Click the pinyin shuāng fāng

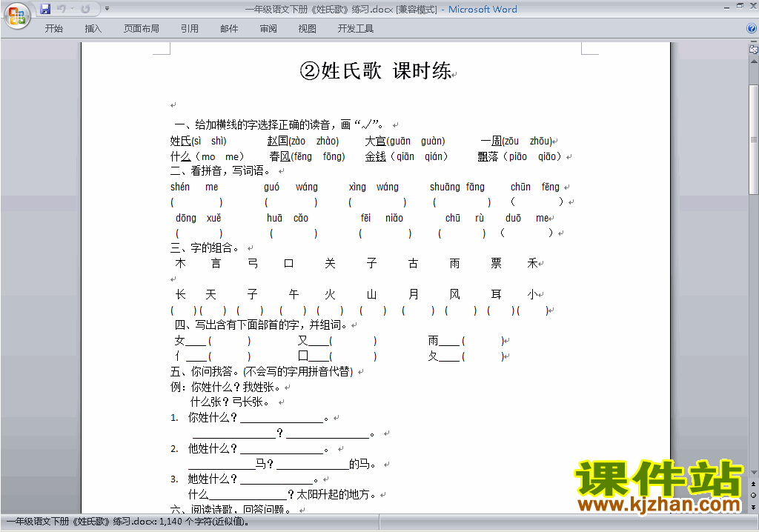(x=457, y=187)
